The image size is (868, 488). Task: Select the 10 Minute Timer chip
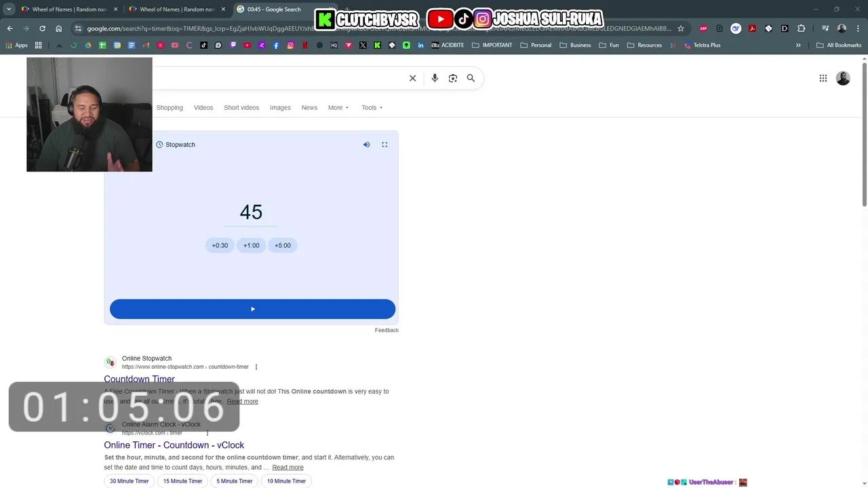click(x=286, y=481)
